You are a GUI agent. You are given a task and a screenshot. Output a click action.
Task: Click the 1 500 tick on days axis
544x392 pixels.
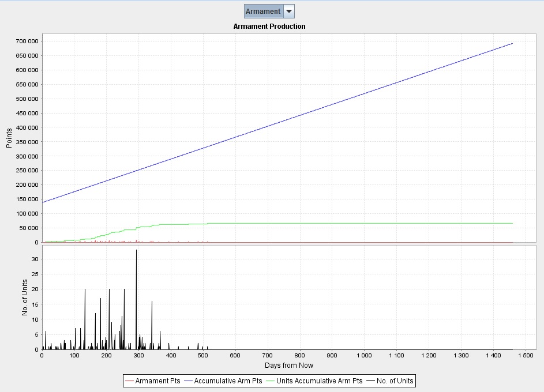pos(526,355)
